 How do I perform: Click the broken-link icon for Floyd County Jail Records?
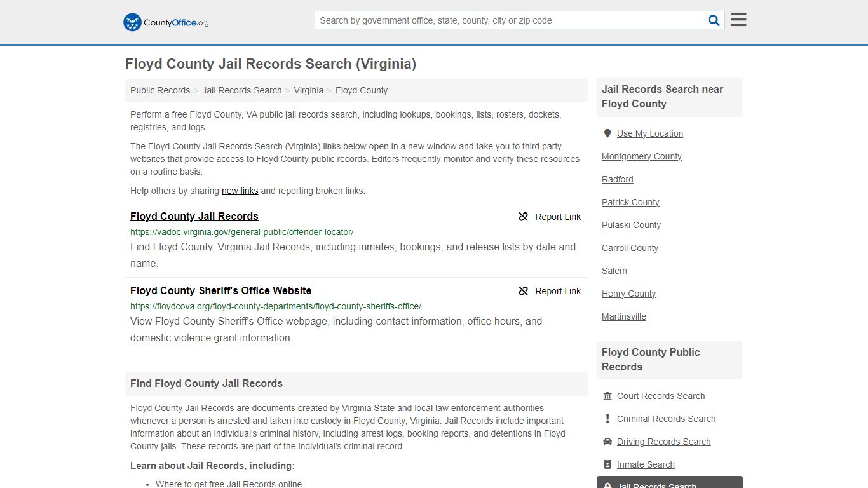(x=524, y=217)
